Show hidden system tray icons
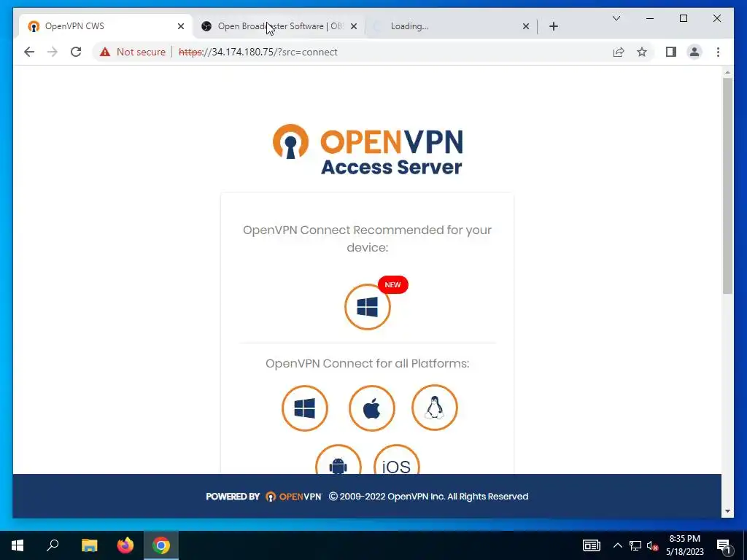 point(617,545)
